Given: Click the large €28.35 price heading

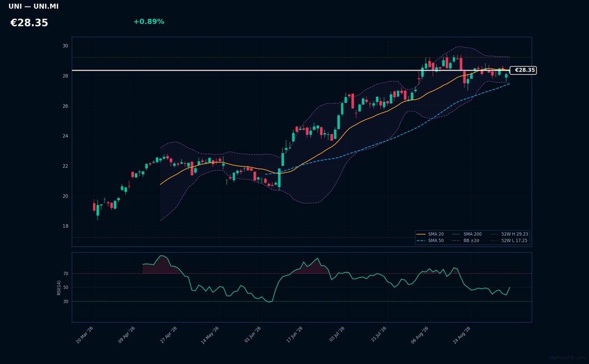Looking at the screenshot, I should pyautogui.click(x=29, y=23).
